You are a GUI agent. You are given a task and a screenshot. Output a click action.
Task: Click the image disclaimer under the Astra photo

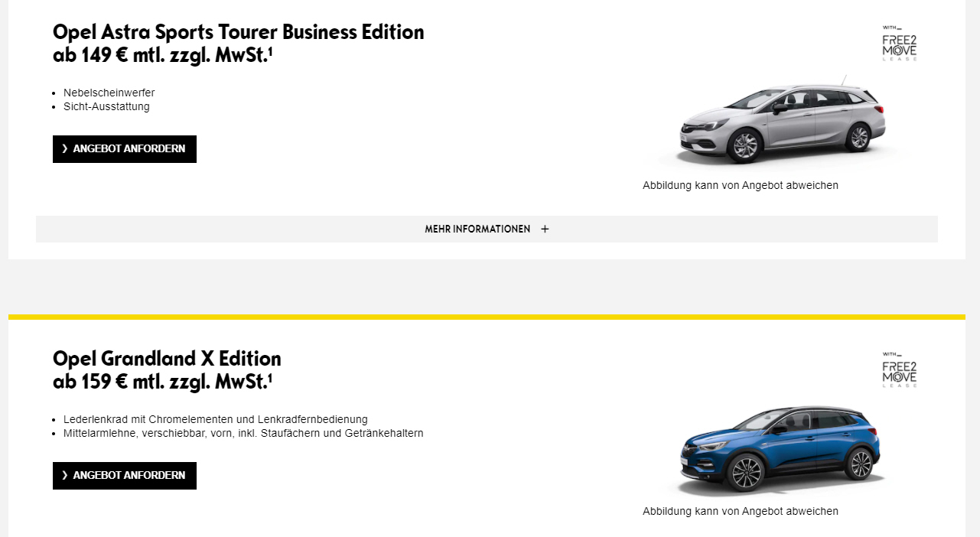(741, 185)
